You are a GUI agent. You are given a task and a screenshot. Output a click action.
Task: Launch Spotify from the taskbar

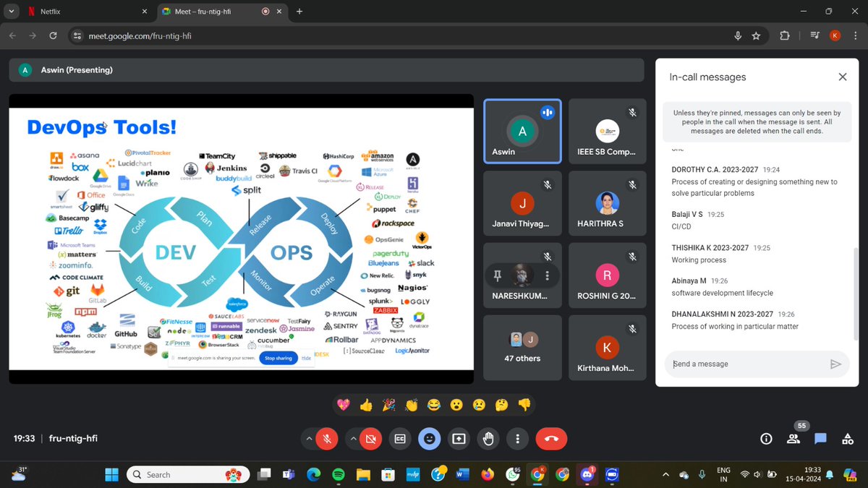tap(337, 474)
